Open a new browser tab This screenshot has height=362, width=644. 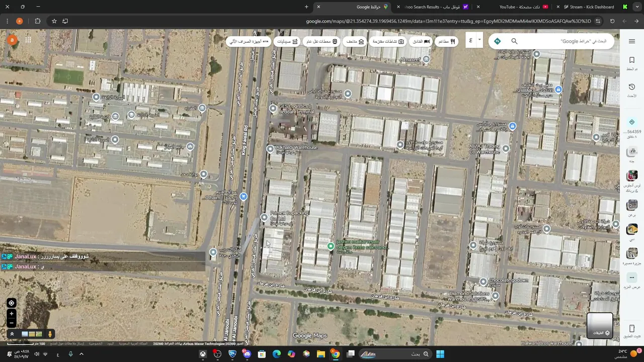(x=306, y=7)
